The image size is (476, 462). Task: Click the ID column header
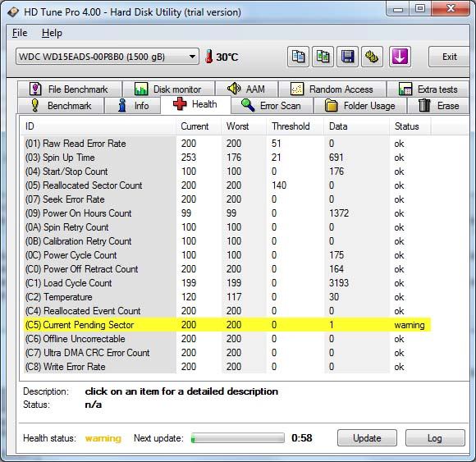[98, 126]
